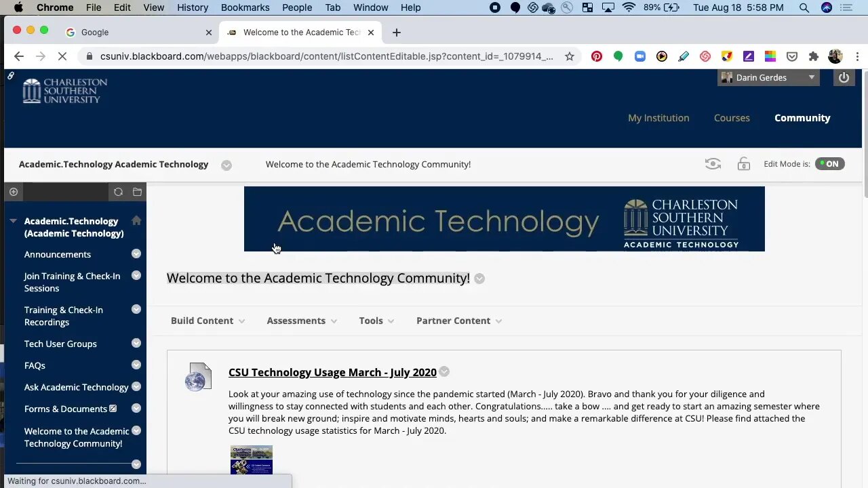
Task: Open the Chrome three-dot menu
Action: (857, 56)
